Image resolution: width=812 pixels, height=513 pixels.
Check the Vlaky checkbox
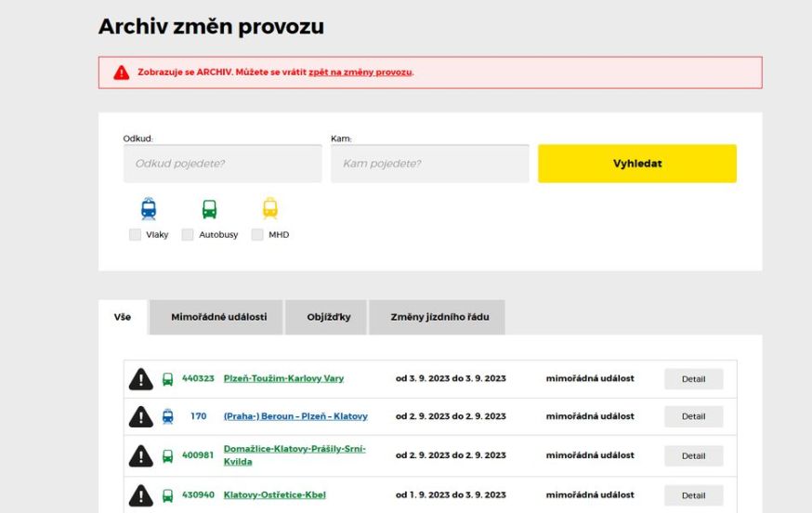tap(135, 235)
